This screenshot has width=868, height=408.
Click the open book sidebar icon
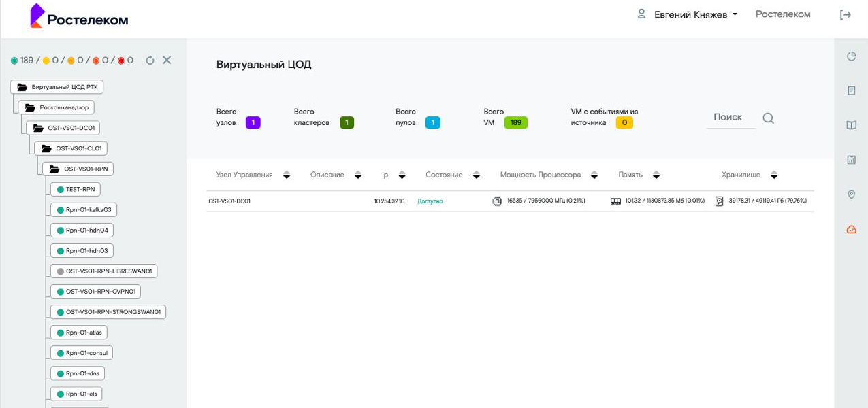click(851, 125)
